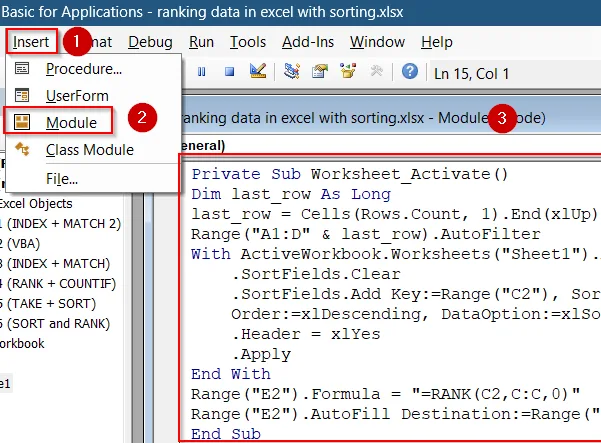Click the code window title bar

[391, 118]
